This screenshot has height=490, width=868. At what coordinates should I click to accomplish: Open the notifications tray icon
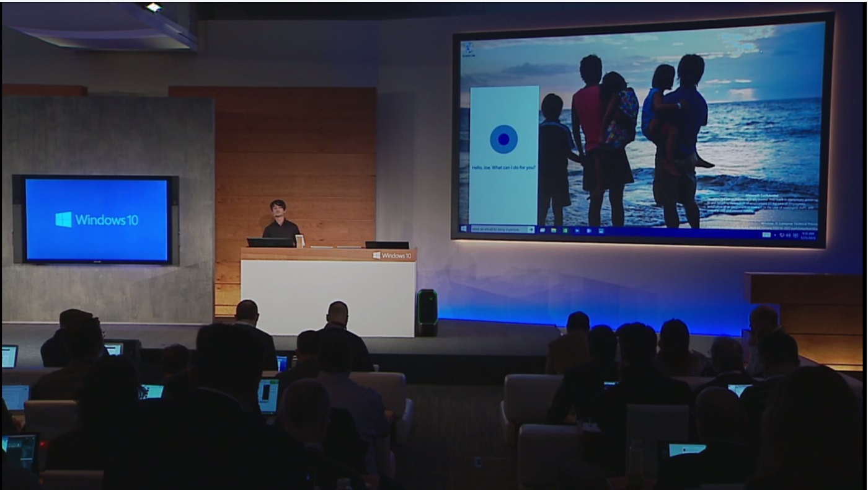[795, 236]
